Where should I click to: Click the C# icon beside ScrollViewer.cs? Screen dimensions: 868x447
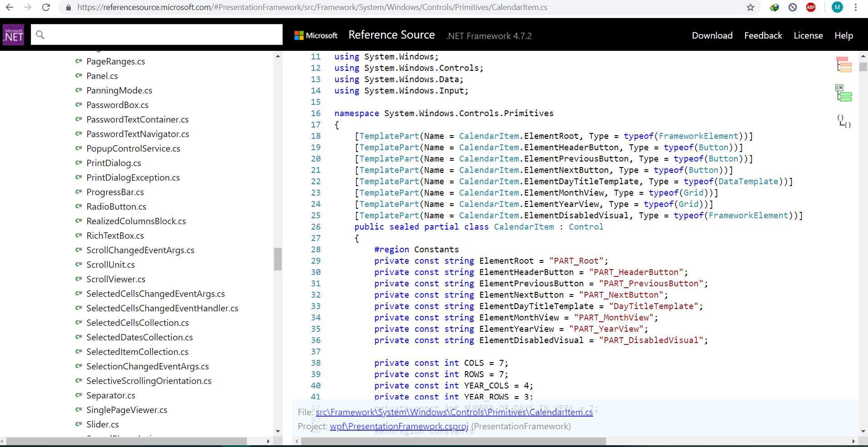coord(78,279)
